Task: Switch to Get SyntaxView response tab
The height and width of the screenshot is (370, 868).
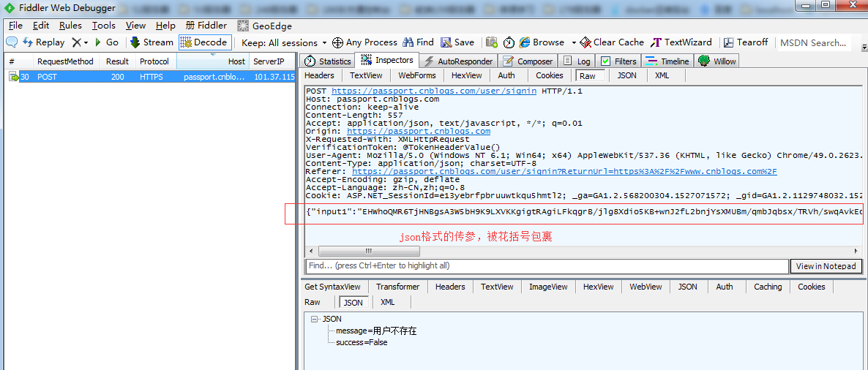Action: [332, 287]
